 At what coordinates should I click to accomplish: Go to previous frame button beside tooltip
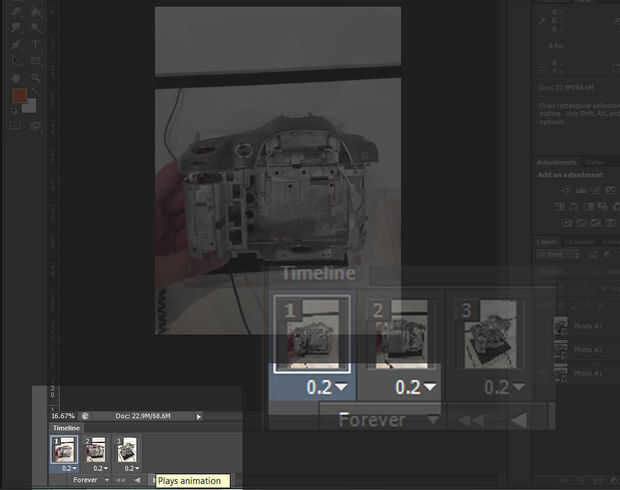coord(137,481)
